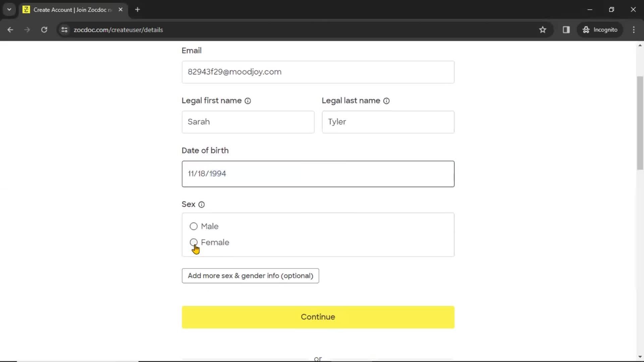Image resolution: width=644 pixels, height=362 pixels.
Task: Click the Legal last name field
Action: (x=388, y=122)
